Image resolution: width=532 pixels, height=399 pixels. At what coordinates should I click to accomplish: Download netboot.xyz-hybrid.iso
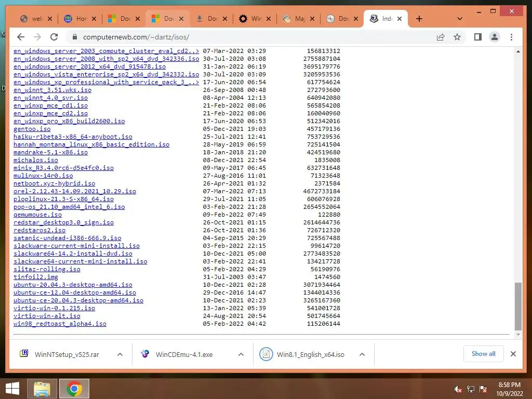(54, 183)
